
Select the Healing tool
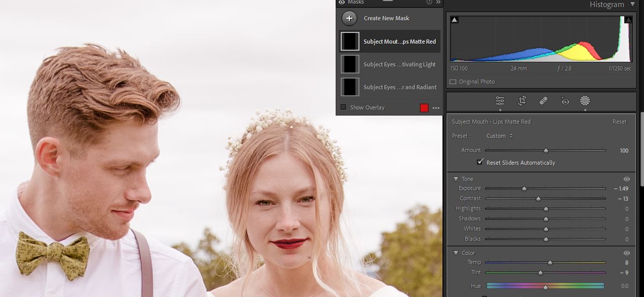543,101
